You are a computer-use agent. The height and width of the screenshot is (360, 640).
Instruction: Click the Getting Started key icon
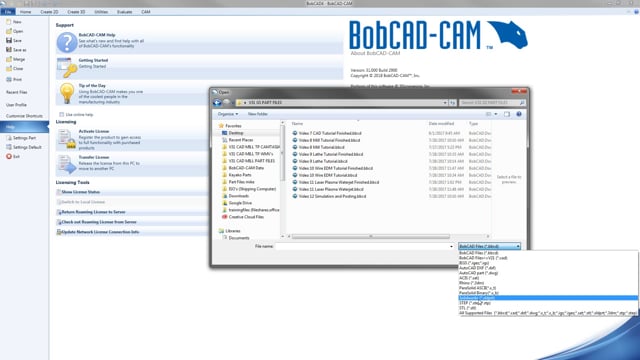click(67, 68)
